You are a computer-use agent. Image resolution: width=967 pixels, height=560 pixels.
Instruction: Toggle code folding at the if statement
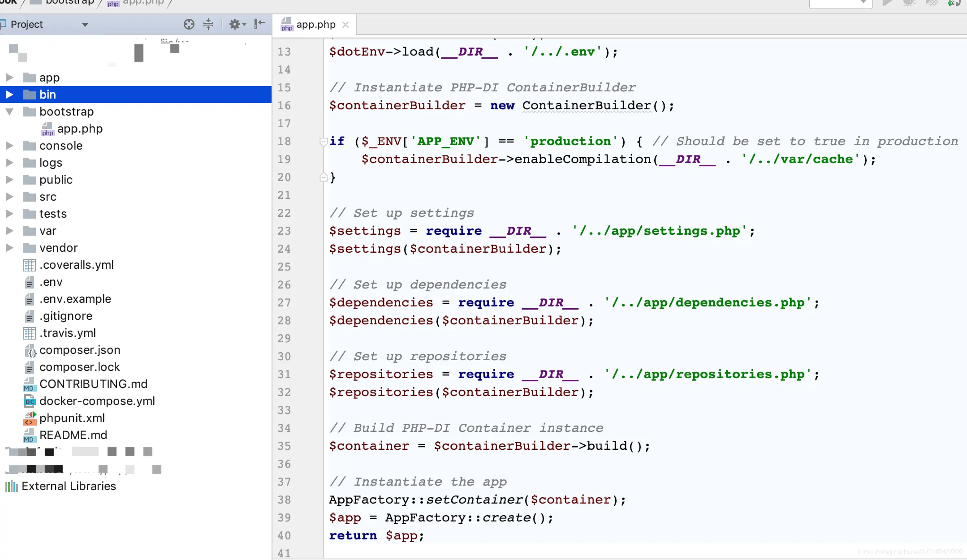[x=324, y=142]
